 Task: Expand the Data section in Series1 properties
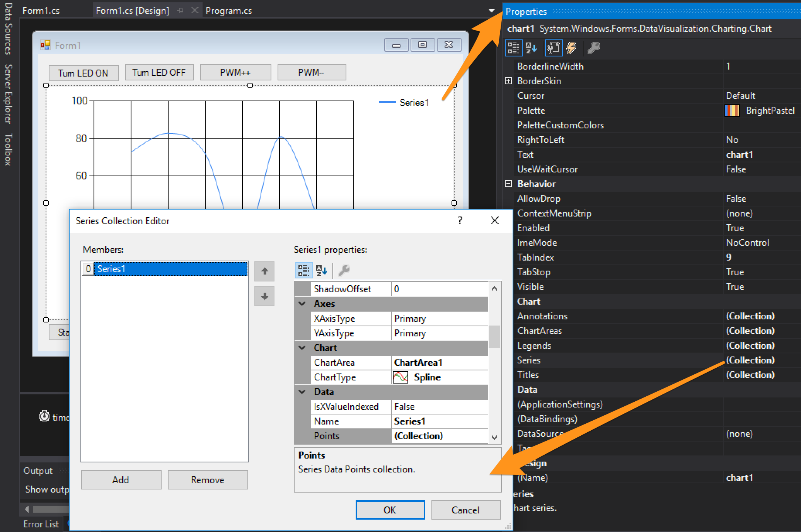click(x=303, y=392)
